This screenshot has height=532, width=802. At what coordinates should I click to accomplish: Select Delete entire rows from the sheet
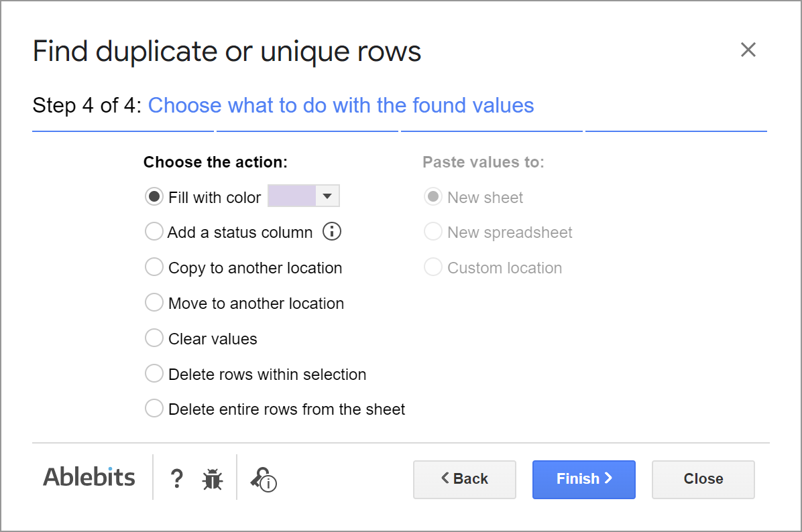point(154,408)
